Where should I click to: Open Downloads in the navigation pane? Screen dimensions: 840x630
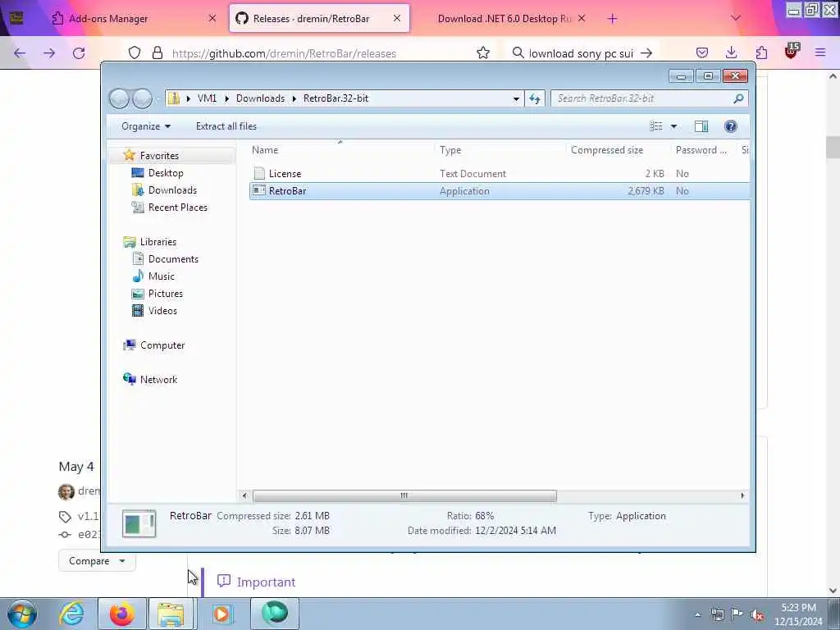point(172,190)
